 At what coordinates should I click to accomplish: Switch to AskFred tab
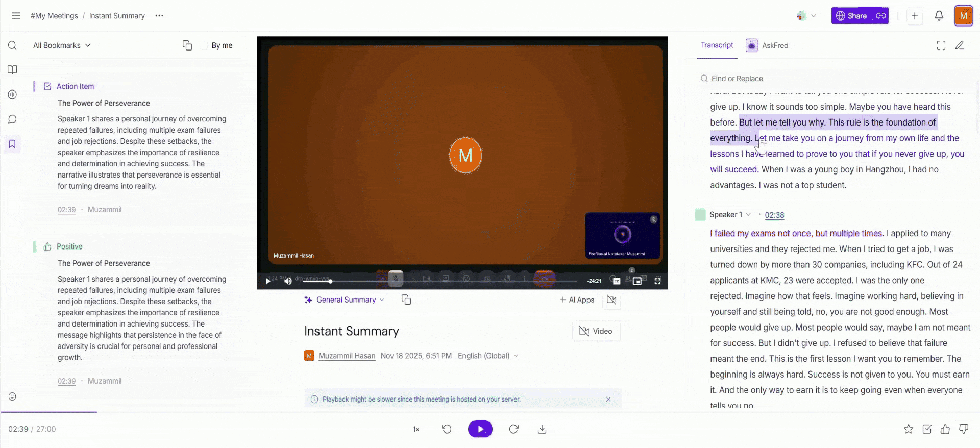(x=767, y=45)
